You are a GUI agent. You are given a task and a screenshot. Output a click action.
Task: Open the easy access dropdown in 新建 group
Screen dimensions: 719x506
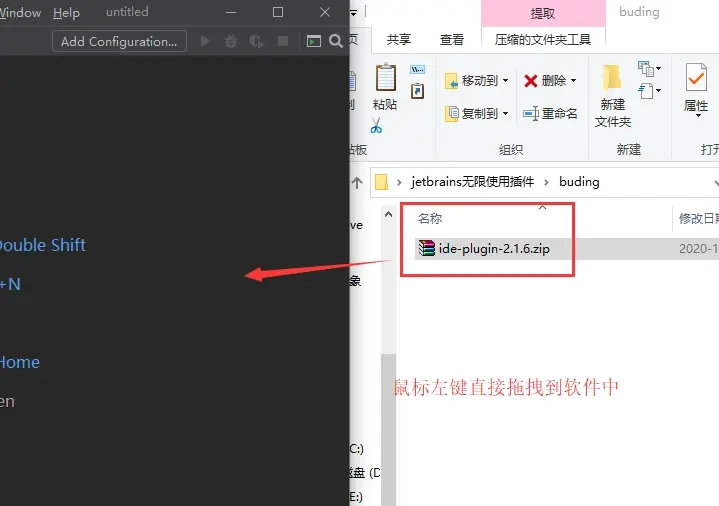[x=649, y=90]
